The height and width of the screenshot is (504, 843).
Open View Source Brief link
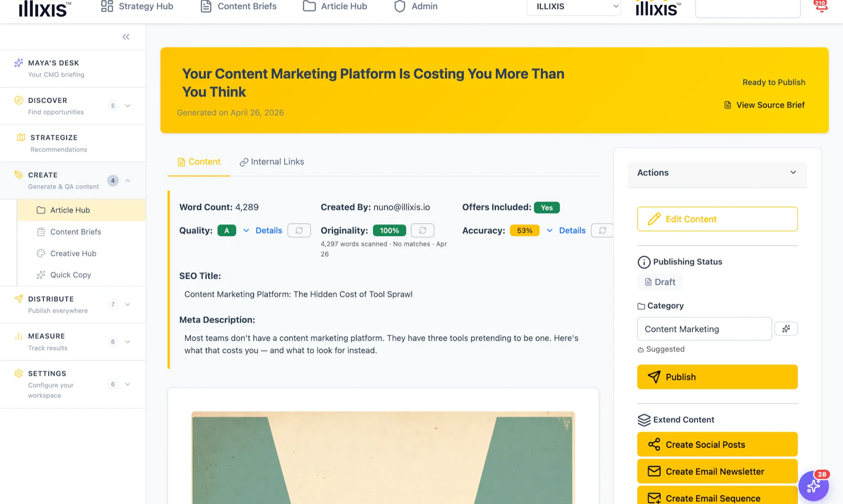point(764,105)
